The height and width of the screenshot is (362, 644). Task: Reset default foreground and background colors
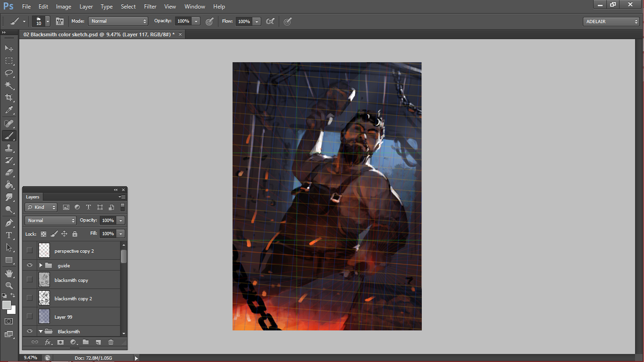pos(4,295)
